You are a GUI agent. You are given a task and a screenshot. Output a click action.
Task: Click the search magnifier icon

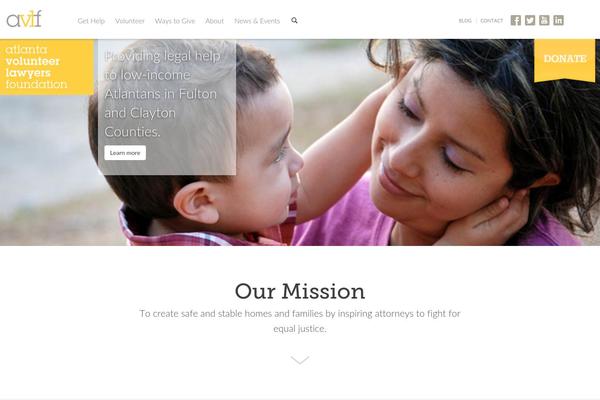(294, 20)
